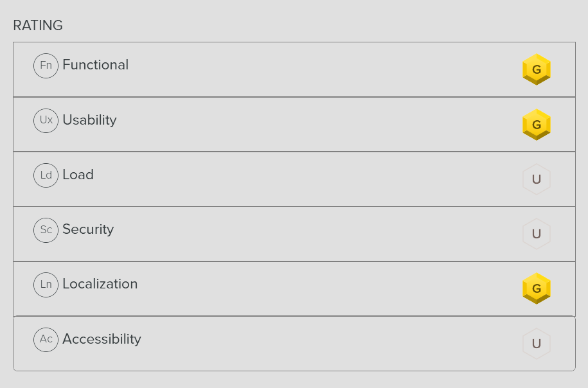Image resolution: width=588 pixels, height=388 pixels.
Task: Click the Fn circle icon beside Functional
Action: tap(46, 66)
